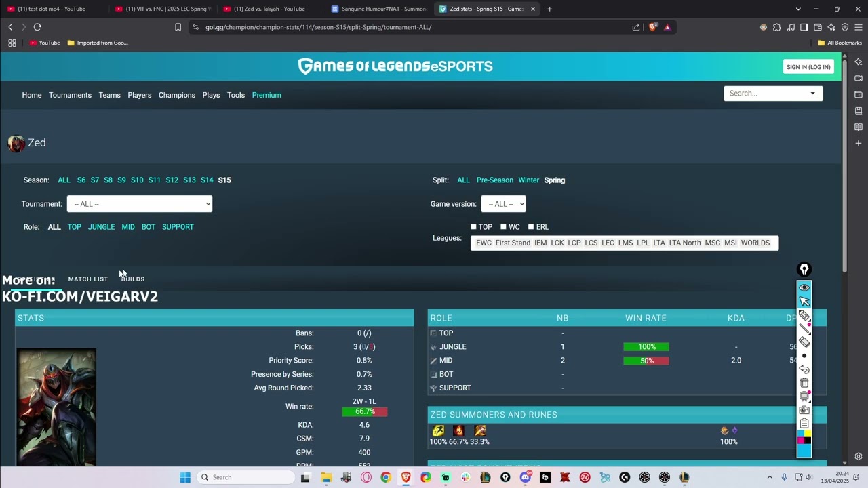Open the media controls music note icon
This screenshot has height=488, width=868.
pos(791,27)
